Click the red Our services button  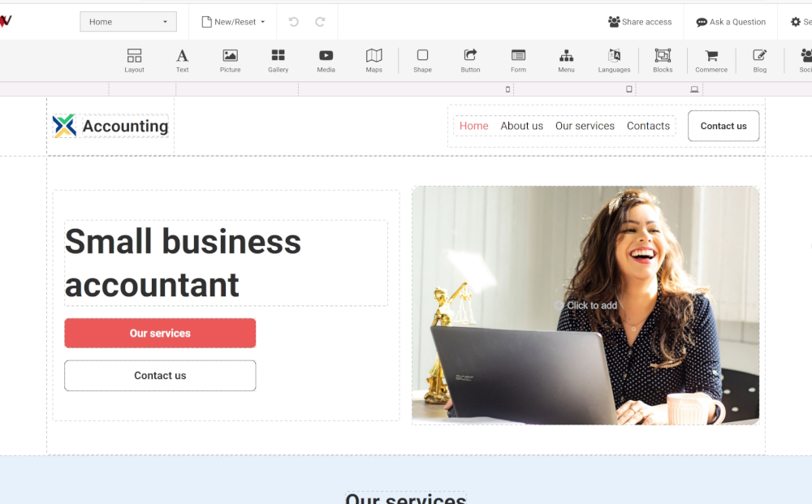coord(160,333)
